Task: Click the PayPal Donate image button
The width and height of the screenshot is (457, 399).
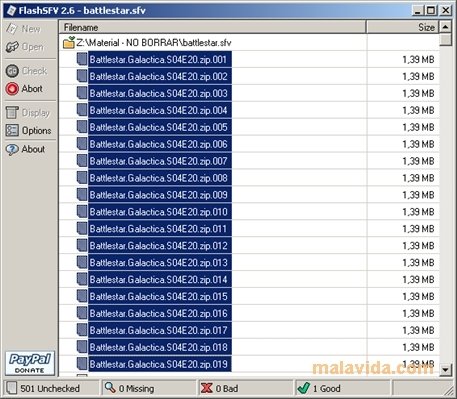Action: click(x=30, y=363)
